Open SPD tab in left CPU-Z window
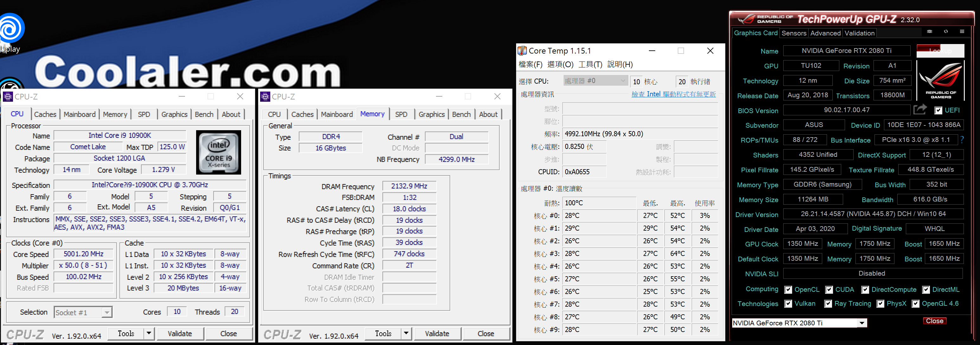The width and height of the screenshot is (980, 345). click(x=144, y=114)
